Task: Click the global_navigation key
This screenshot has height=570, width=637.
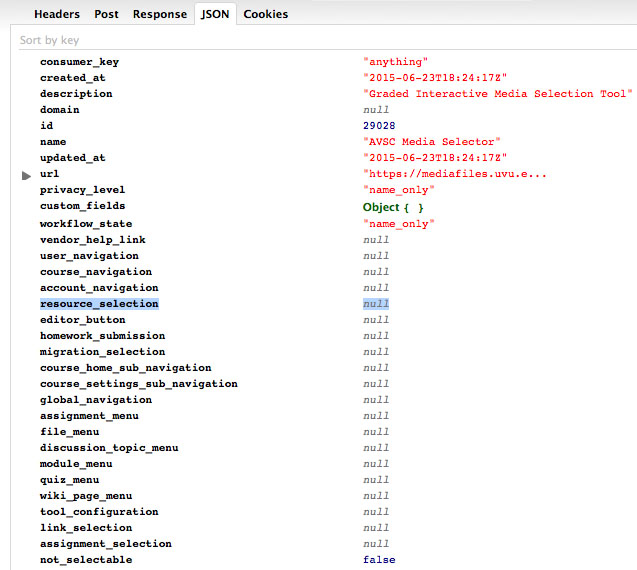Action: [96, 400]
